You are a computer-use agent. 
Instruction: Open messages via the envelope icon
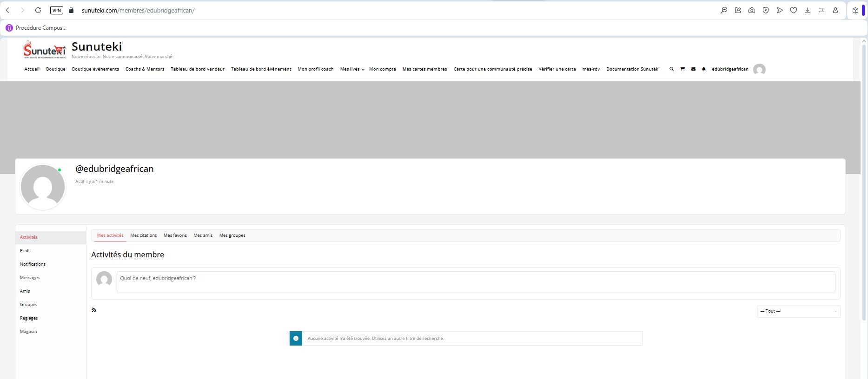[x=693, y=69]
